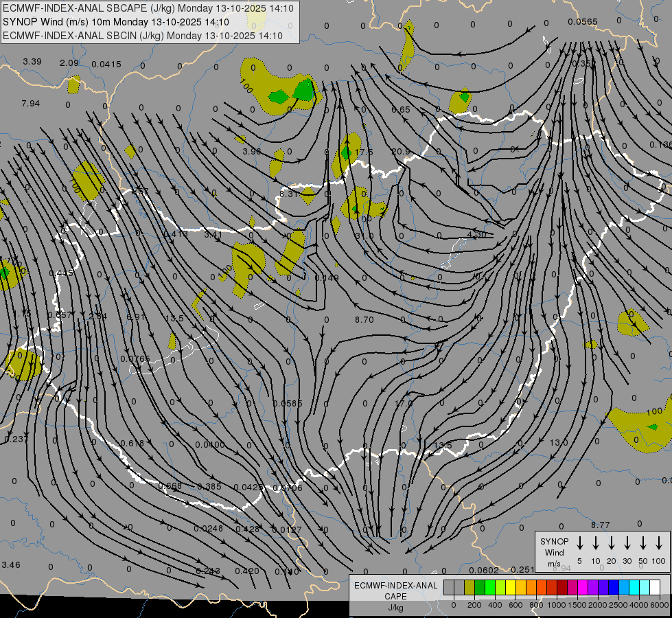Screen dimensions: 672x618
Task: Click the map value '0.0602'
Action: pyautogui.click(x=484, y=571)
